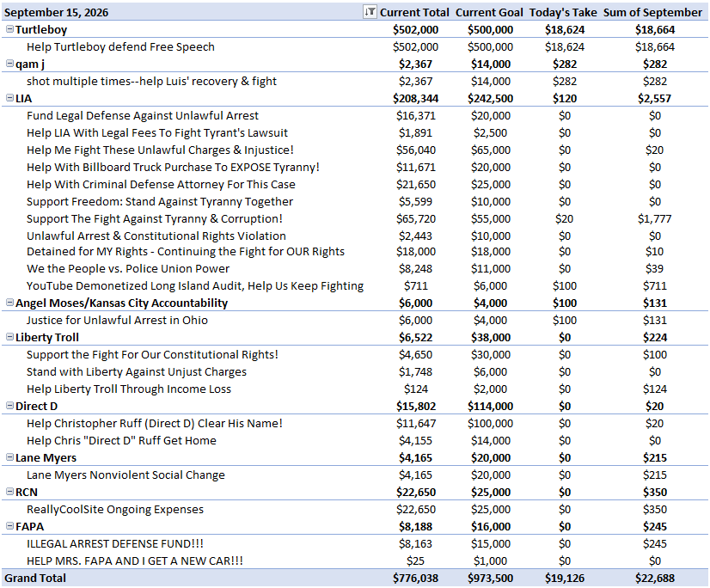Collapse the Turtleboy group
Image resolution: width=710 pixels, height=588 pixels.
pyautogui.click(x=9, y=29)
